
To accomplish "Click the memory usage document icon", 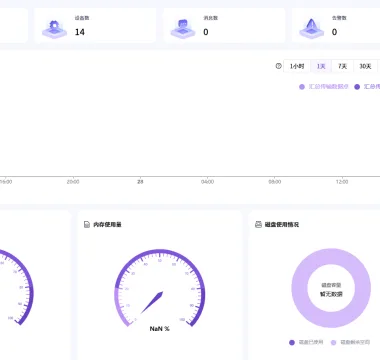I will point(87,225).
